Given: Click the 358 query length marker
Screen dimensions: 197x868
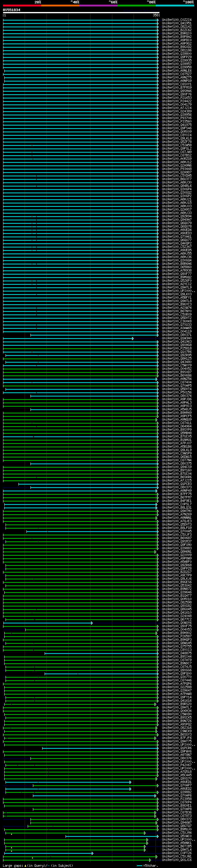Looking at the screenshot, I should click(x=155, y=15).
